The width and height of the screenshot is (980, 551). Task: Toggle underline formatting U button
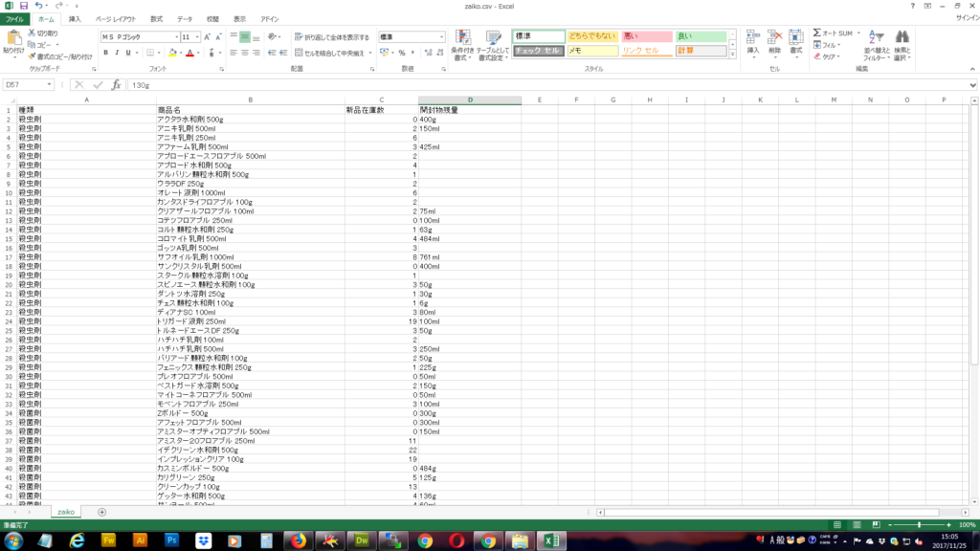[129, 53]
